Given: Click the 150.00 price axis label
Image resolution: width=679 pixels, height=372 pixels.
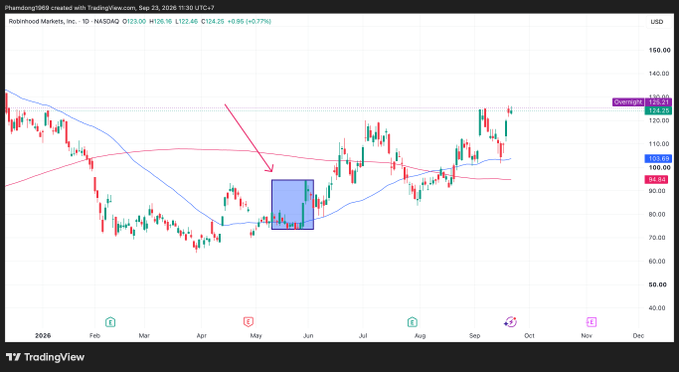Looking at the screenshot, I should [x=660, y=50].
